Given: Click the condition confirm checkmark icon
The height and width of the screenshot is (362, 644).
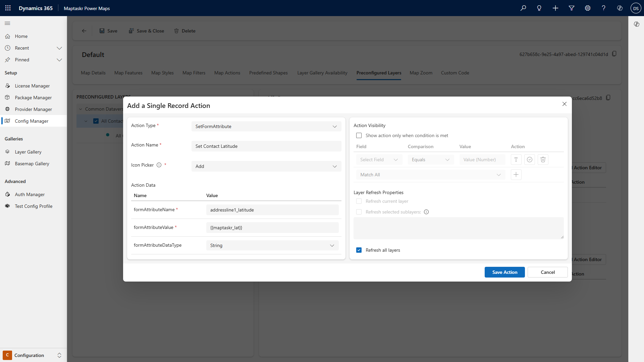Looking at the screenshot, I should coord(529,160).
